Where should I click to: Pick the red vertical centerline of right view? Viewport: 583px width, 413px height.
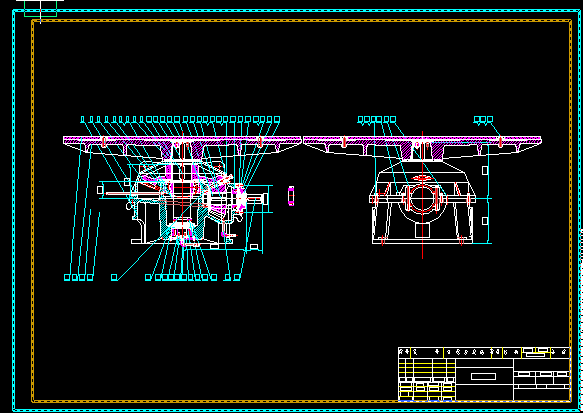[422, 194]
